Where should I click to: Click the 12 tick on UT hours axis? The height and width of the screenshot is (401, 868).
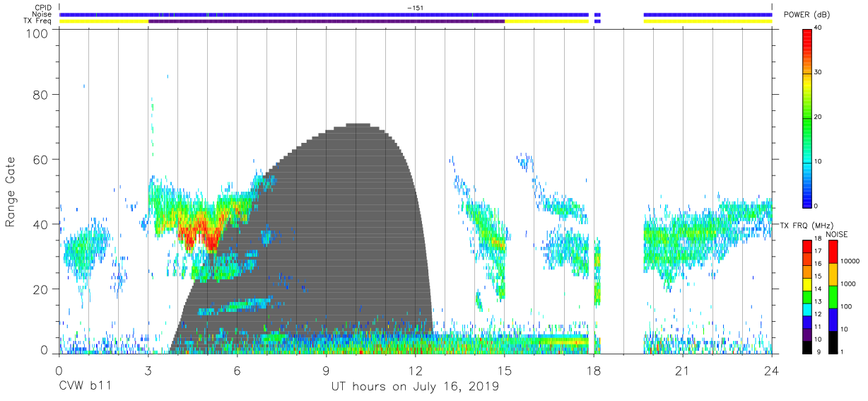pyautogui.click(x=416, y=371)
